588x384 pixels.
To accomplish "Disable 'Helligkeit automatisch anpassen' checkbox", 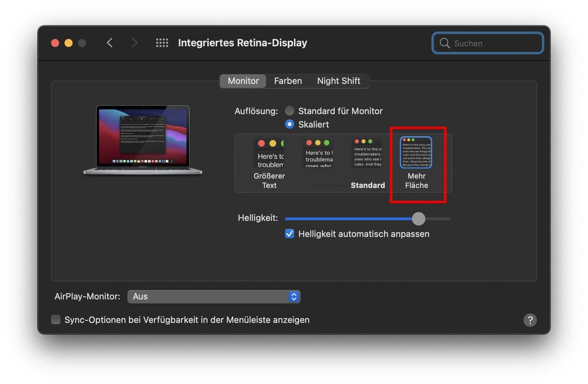I will (x=290, y=234).
